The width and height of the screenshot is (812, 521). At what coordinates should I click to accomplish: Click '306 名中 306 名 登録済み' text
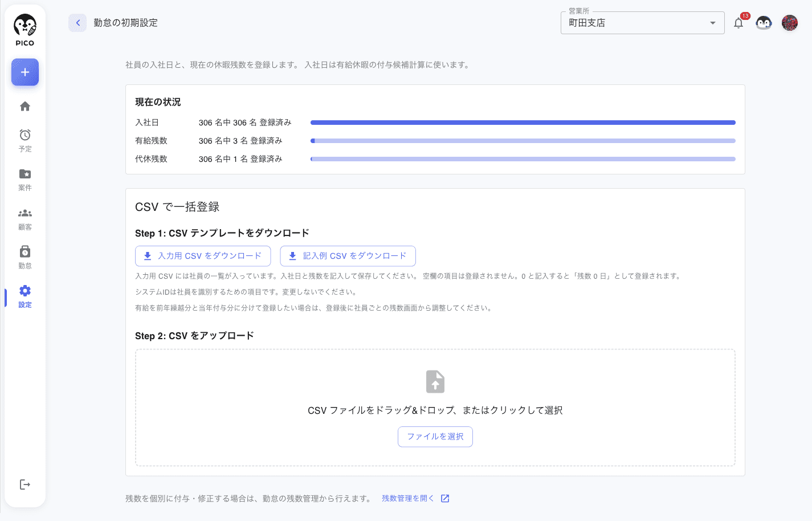coord(245,123)
